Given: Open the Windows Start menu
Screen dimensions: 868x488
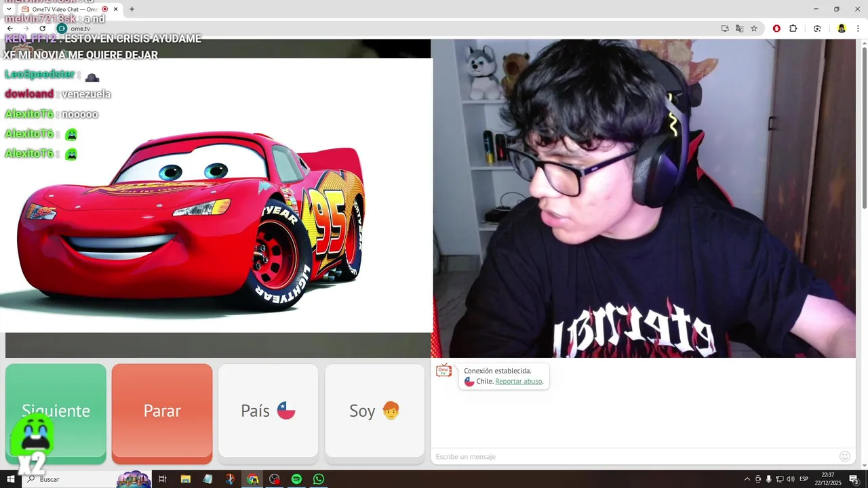Looking at the screenshot, I should coord(10,479).
